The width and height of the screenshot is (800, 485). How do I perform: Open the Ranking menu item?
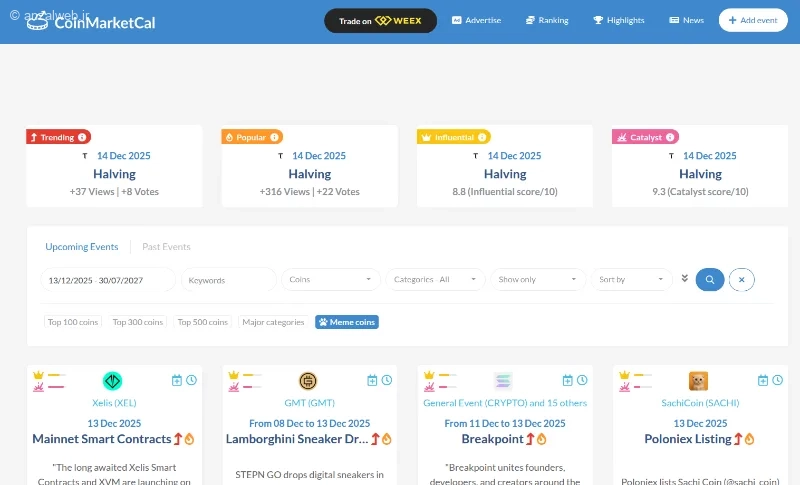click(547, 20)
